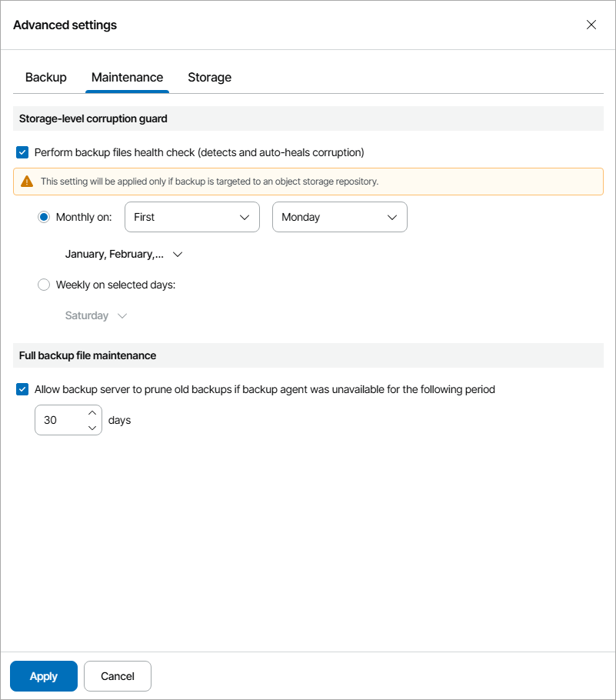Switch to the Backup tab
616x700 pixels.
(x=46, y=77)
